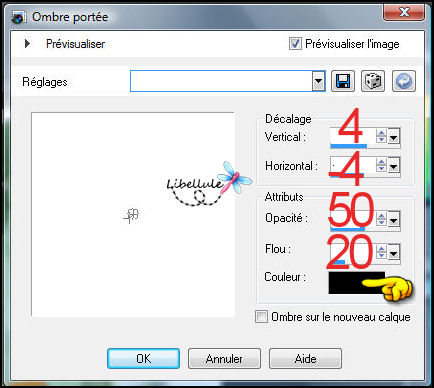Screen dimensions: 434x388
Task: Open help with the Aide button
Action: (x=305, y=359)
